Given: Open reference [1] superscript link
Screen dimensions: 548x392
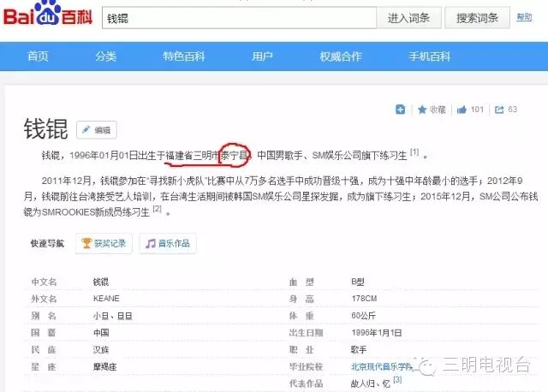Looking at the screenshot, I should (414, 152).
